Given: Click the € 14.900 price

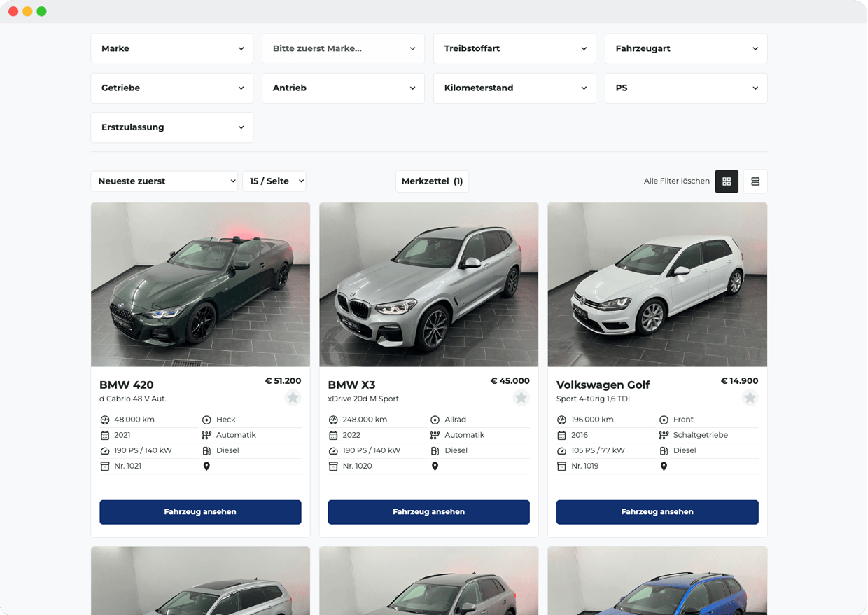Looking at the screenshot, I should pyautogui.click(x=740, y=381).
